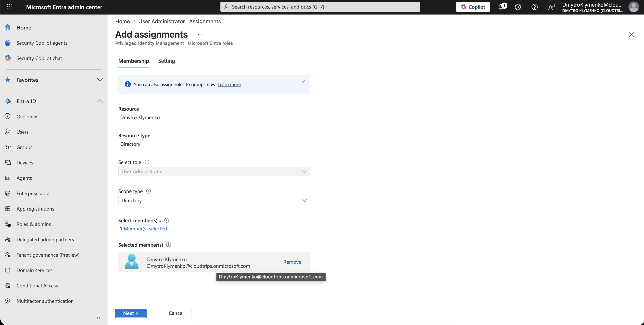The image size is (644, 325).
Task: Click the account avatar in top bar
Action: [634, 7]
